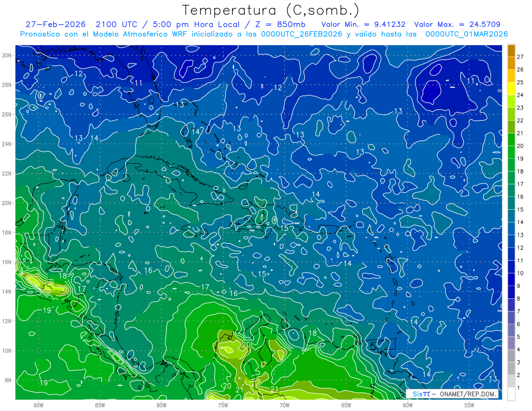Click the color scale label '22'
This screenshot has height=411, width=532.
coord(521,121)
